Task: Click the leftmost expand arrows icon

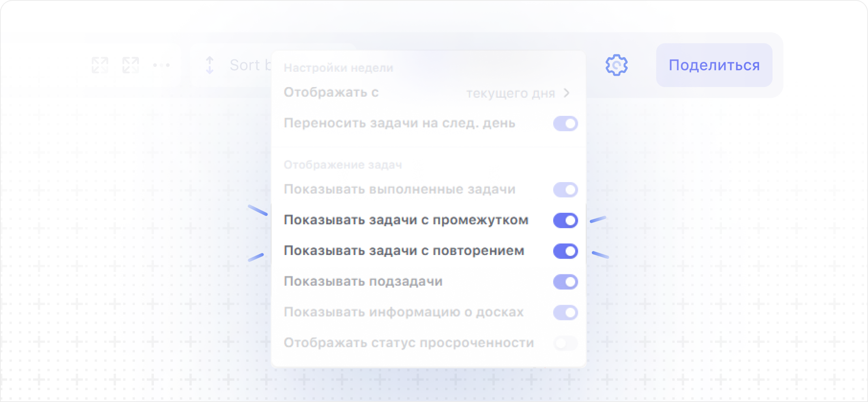Action: pyautogui.click(x=100, y=65)
